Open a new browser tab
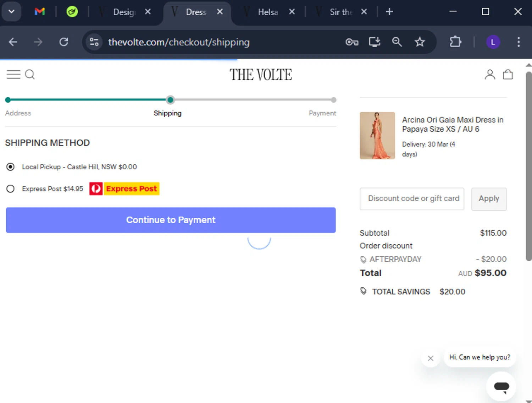This screenshot has height=403, width=532. (389, 12)
